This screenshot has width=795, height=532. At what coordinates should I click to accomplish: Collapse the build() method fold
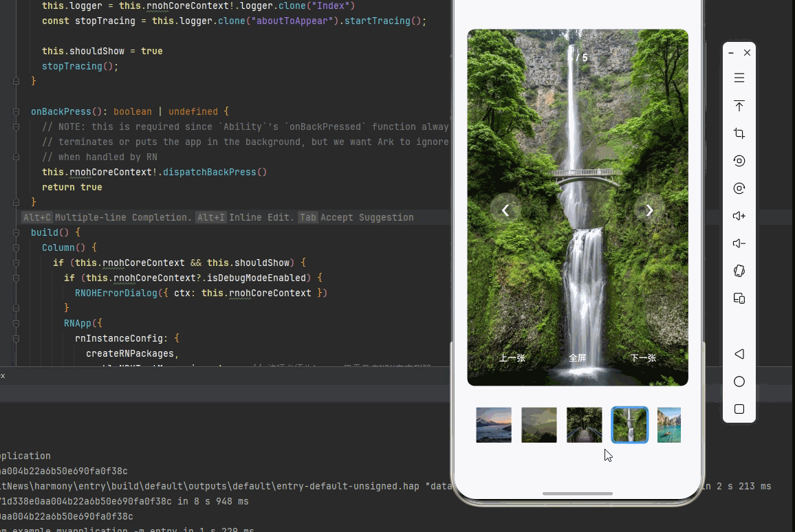17,232
